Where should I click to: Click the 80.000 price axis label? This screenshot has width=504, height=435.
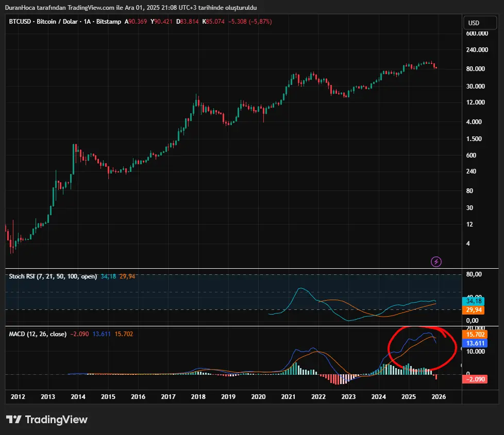pos(475,68)
